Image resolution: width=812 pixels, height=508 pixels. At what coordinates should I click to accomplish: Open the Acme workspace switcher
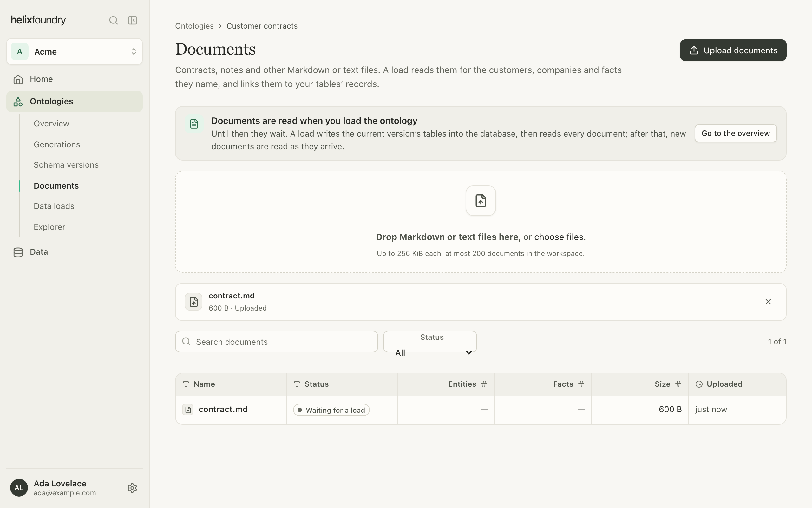point(75,51)
